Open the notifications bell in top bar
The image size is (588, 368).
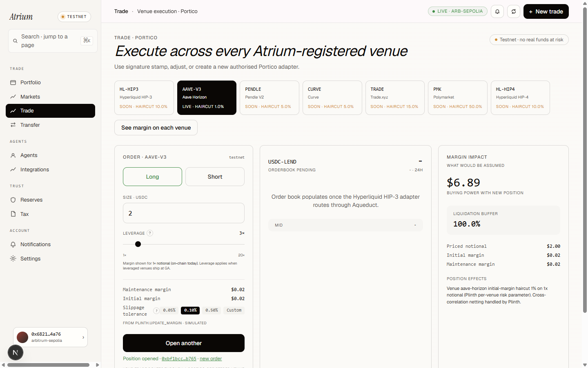[x=497, y=11]
